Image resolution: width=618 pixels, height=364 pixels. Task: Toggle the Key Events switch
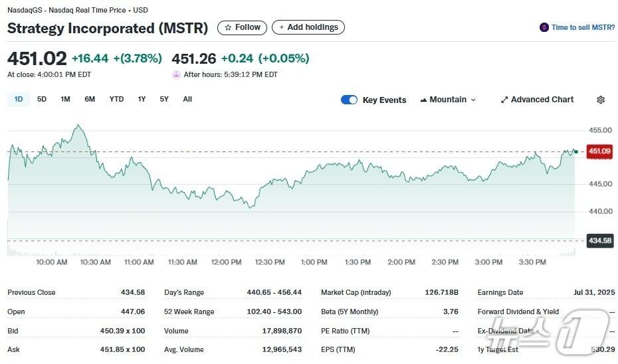(349, 100)
